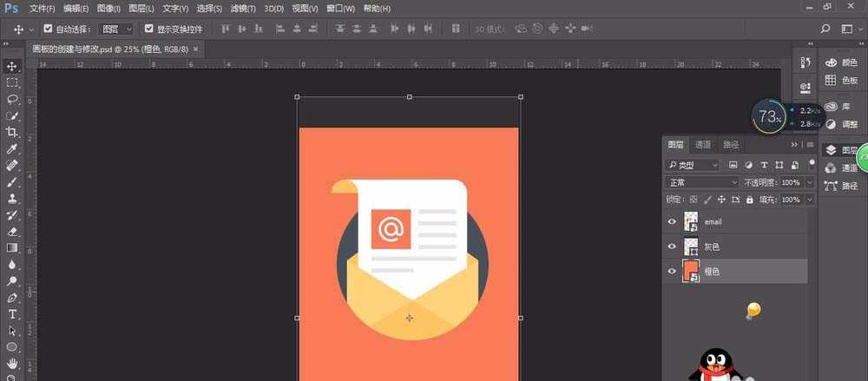
Task: Select the History Brush tool
Action: coord(11,215)
